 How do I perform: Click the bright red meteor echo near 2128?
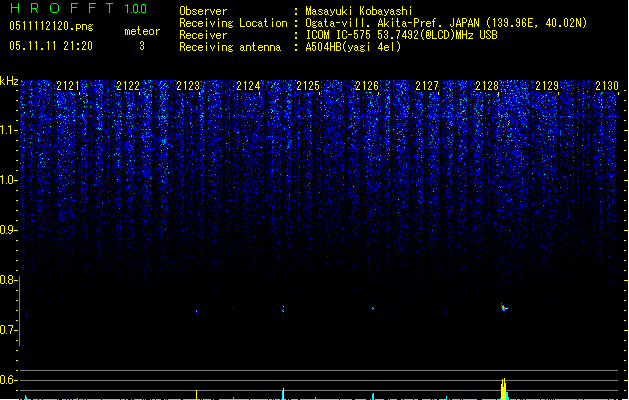(x=504, y=308)
